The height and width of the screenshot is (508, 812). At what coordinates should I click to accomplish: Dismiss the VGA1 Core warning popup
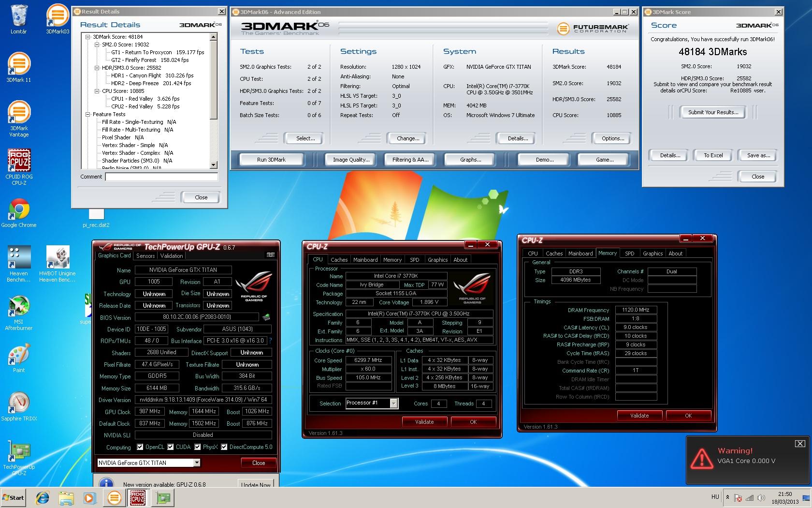tap(800, 443)
